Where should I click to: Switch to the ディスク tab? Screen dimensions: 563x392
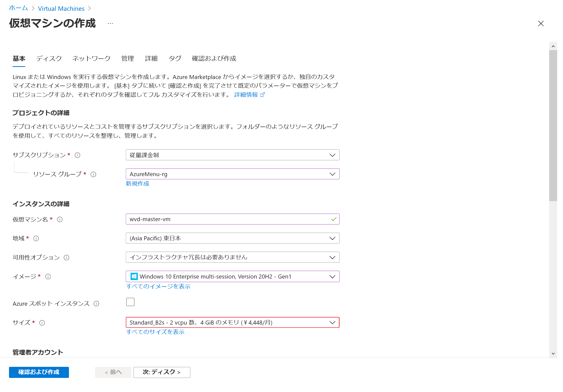pos(49,59)
